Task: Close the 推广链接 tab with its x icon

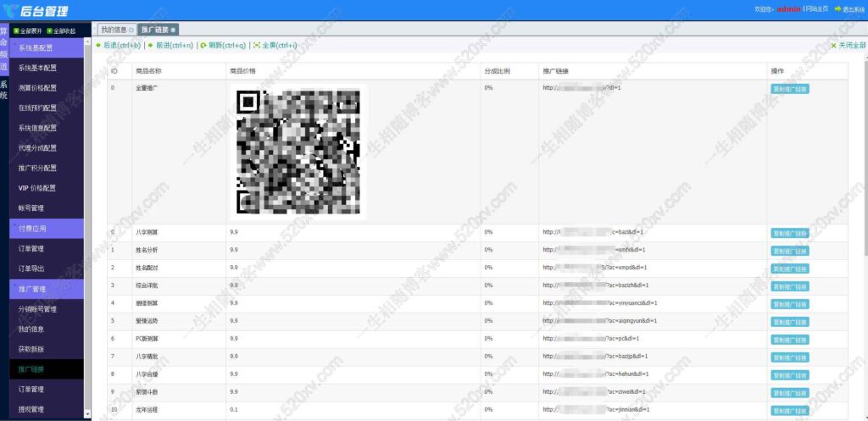Action: (x=174, y=30)
